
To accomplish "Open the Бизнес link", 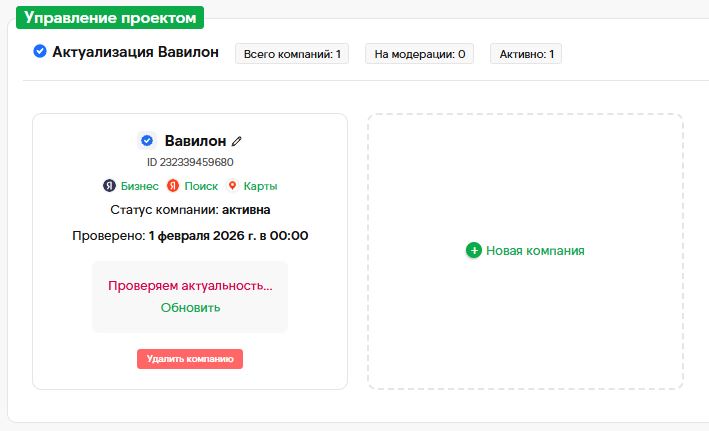I will click(x=139, y=186).
